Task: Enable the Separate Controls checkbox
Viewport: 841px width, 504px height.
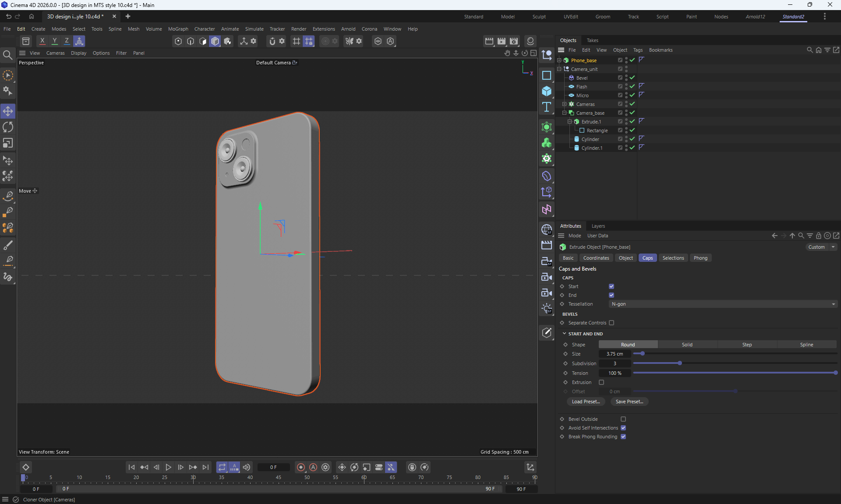Action: coord(611,323)
